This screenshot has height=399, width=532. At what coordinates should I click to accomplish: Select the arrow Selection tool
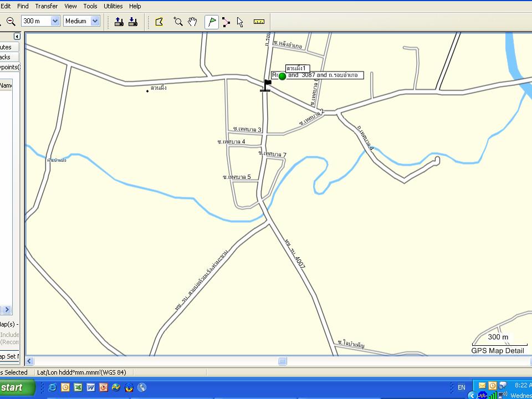click(240, 22)
